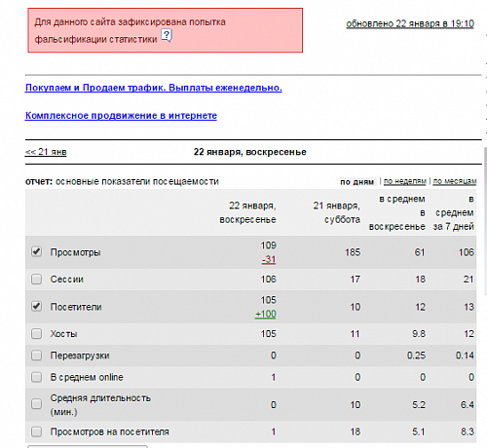The image size is (487, 448).
Task: Click the question mark help icon
Action: point(167,36)
